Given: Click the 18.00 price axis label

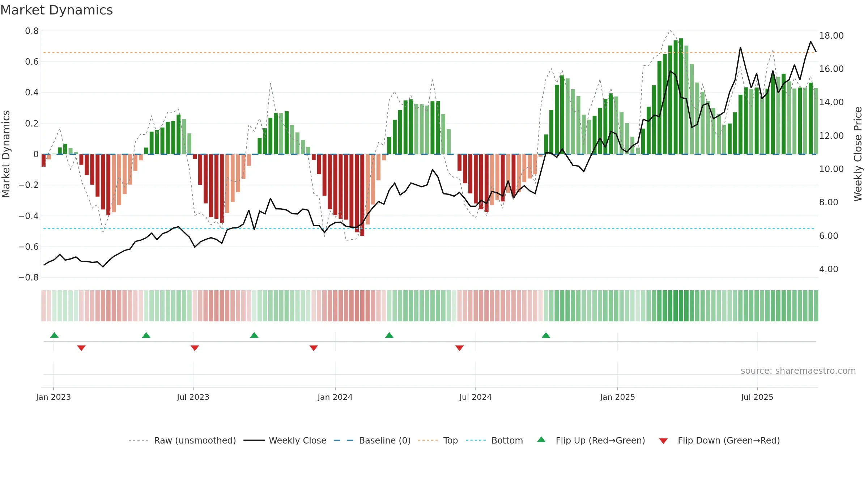Looking at the screenshot, I should (x=831, y=35).
